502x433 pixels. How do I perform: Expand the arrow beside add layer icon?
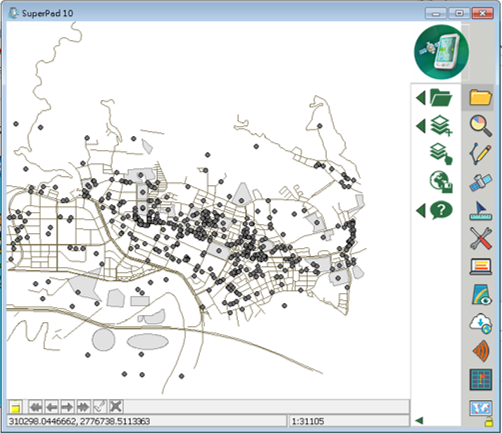click(421, 126)
